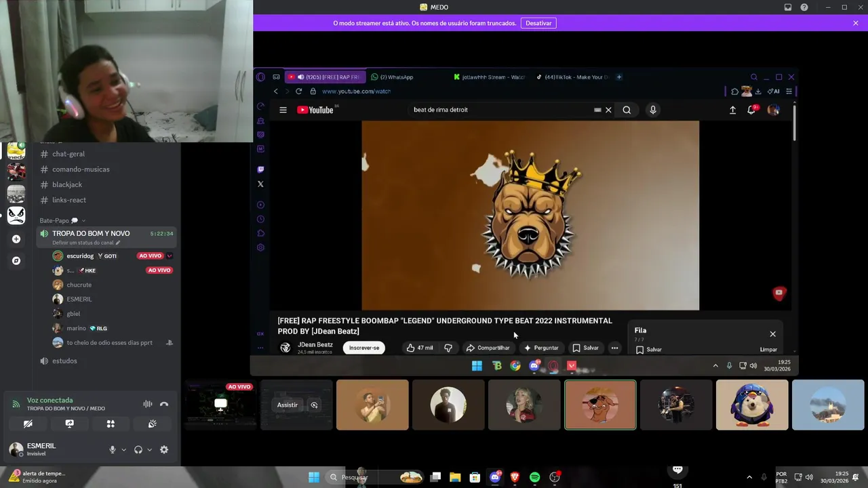
Task: Click Limpar in queue panel
Action: (x=768, y=350)
